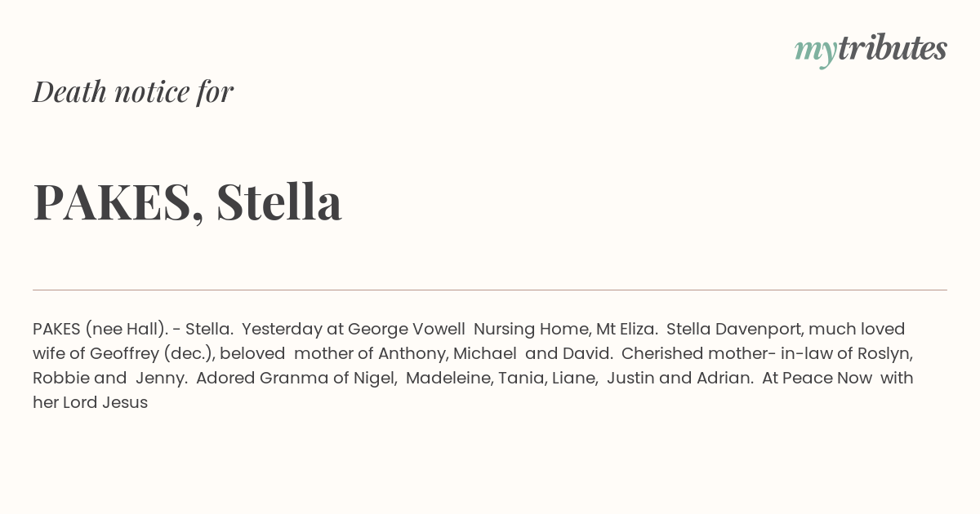Click the name PAKES, Stella title

pyautogui.click(x=187, y=202)
